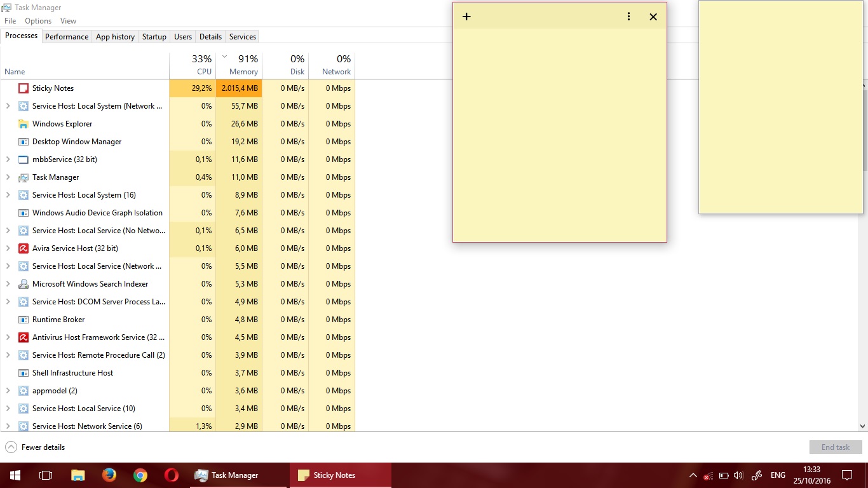The image size is (868, 488).
Task: Open the volume control in system tray
Action: click(x=738, y=475)
